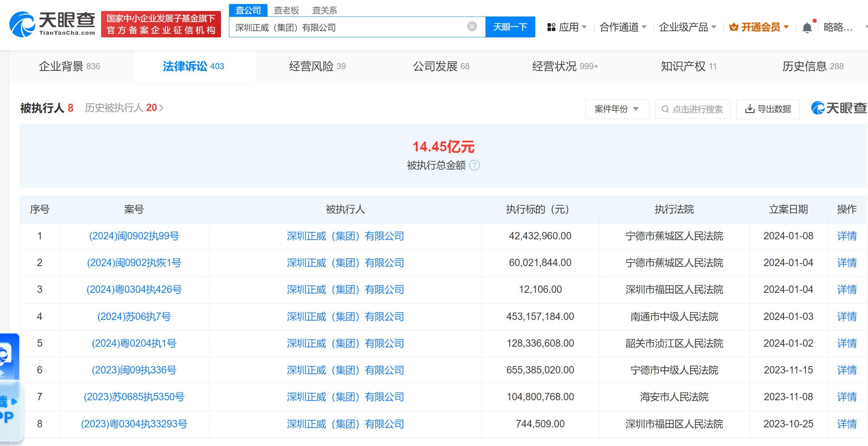
Task: Open case (2024)粤0204执1号
Action: pos(134,343)
